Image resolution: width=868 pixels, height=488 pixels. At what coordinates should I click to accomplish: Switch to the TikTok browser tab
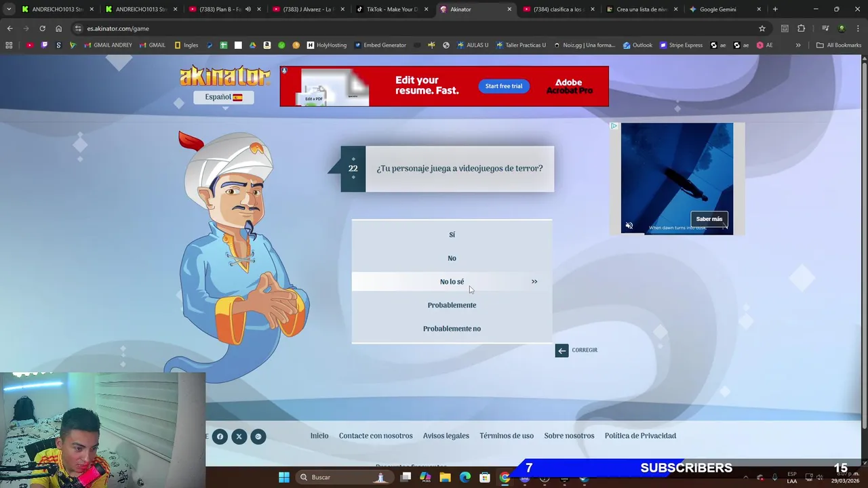click(392, 9)
